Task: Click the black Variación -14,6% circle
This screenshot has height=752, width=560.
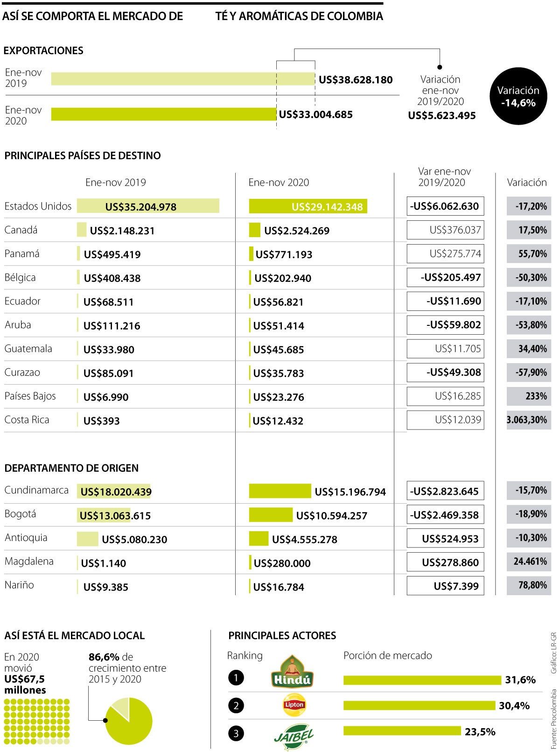Action: point(518,96)
